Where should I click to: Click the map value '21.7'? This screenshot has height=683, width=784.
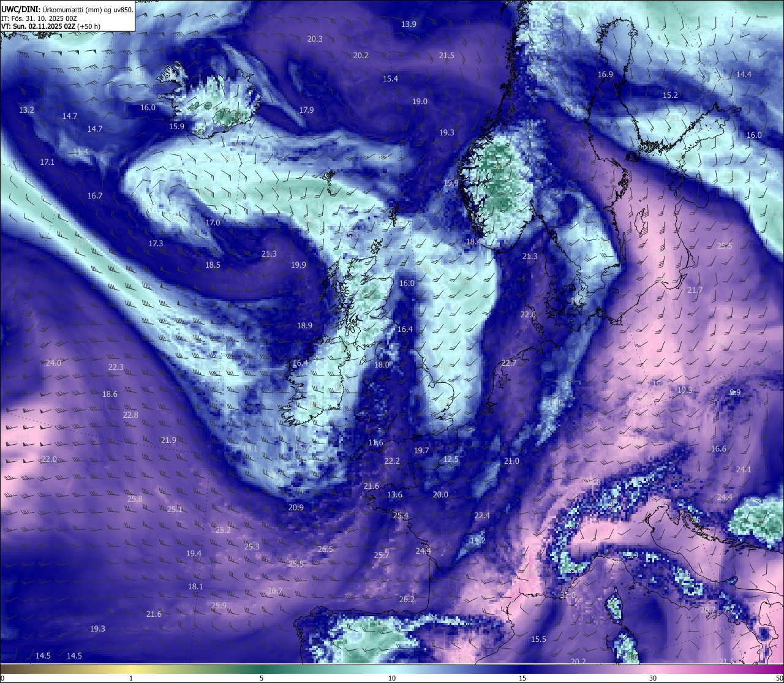695,290
